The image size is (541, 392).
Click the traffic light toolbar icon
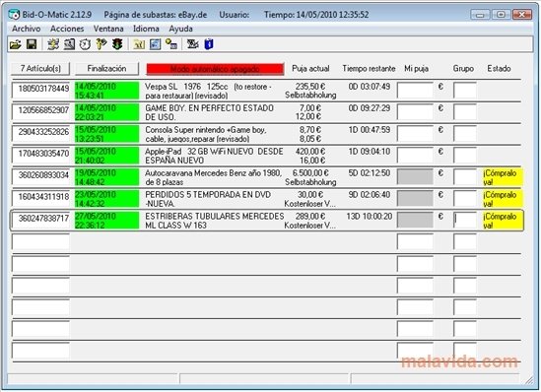pos(117,44)
